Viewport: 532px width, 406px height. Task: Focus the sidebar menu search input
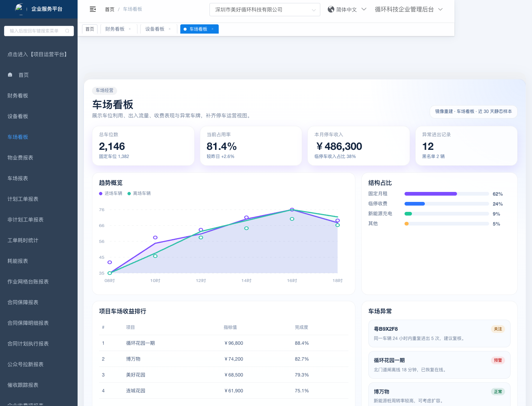[35, 31]
